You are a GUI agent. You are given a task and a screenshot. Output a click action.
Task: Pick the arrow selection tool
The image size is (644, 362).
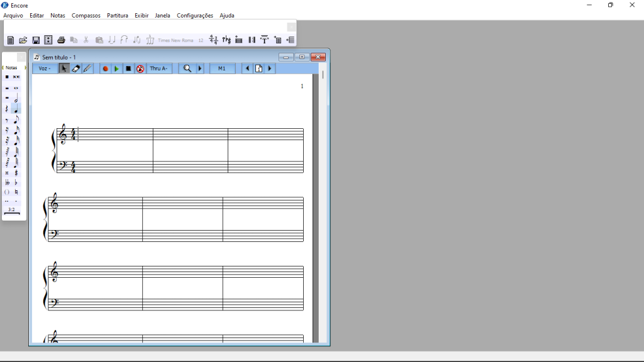[64, 68]
